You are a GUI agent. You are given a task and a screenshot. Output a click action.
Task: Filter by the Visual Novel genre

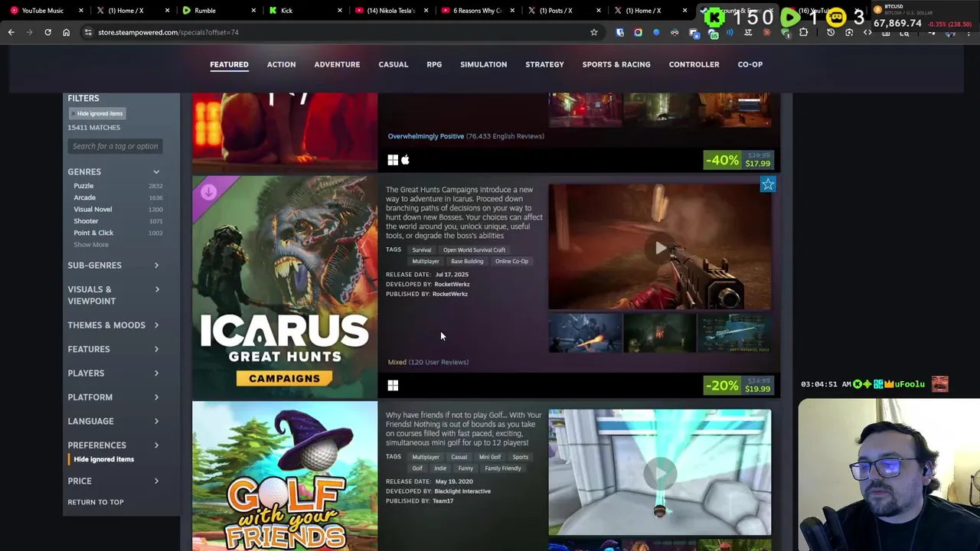click(93, 209)
